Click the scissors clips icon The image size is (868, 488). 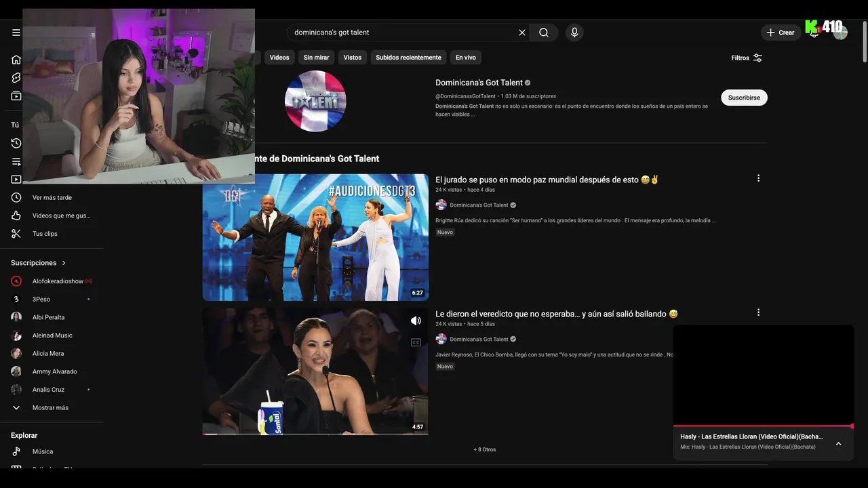pyautogui.click(x=16, y=234)
